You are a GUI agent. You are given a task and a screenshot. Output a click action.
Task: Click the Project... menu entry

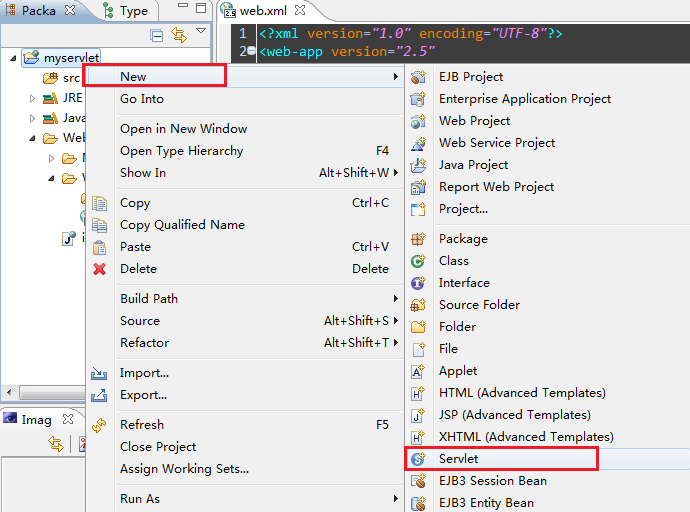(463, 209)
